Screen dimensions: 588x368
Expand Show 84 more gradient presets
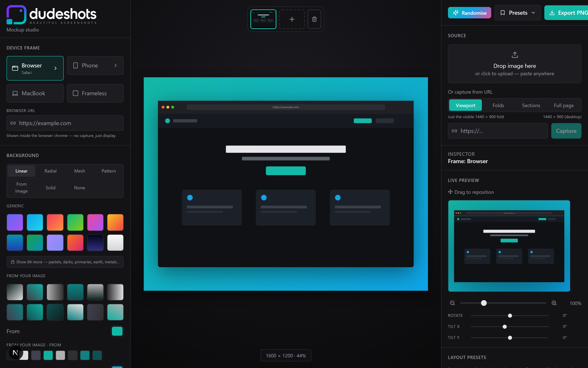[65, 262]
